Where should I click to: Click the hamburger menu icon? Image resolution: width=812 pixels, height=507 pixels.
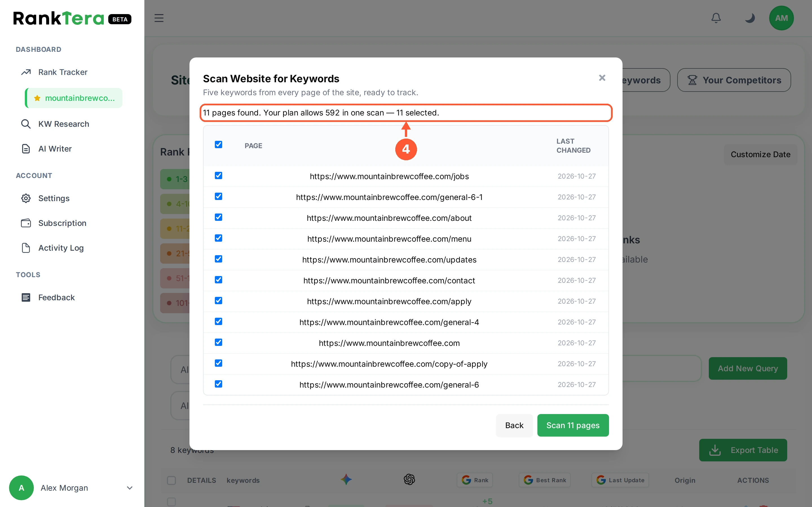159,18
